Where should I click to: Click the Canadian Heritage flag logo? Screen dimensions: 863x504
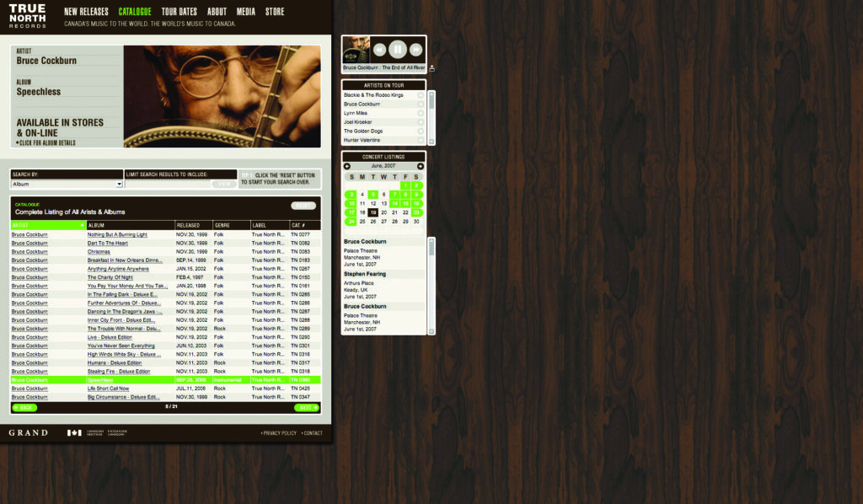pos(74,433)
